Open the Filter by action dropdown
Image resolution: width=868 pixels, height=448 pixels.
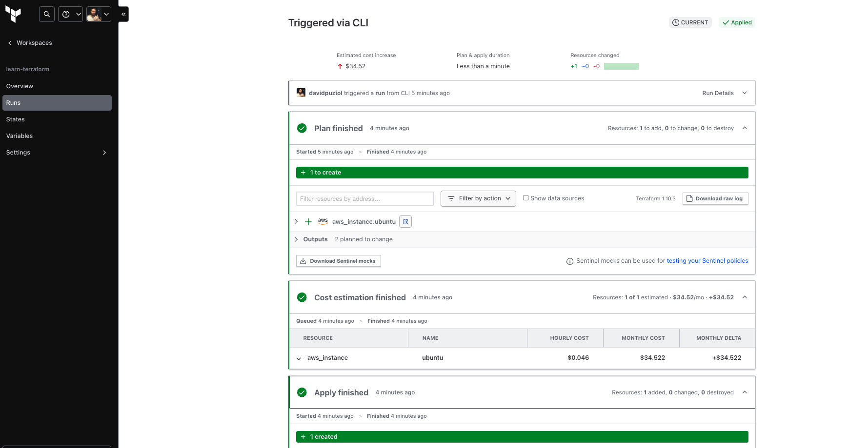478,198
